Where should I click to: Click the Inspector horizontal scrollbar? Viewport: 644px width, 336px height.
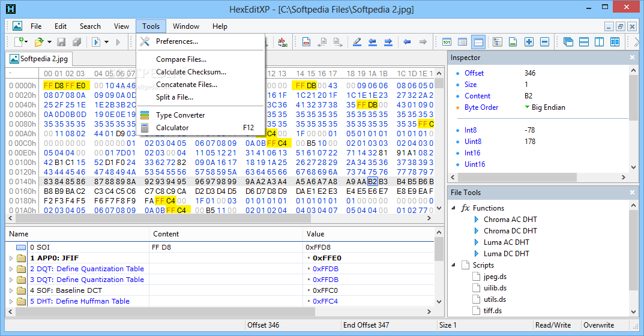click(x=517, y=177)
